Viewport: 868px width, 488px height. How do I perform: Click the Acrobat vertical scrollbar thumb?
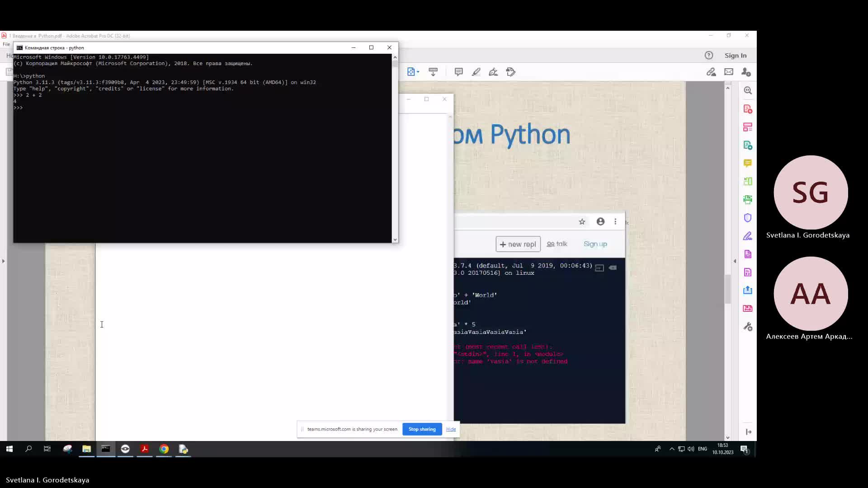point(727,289)
